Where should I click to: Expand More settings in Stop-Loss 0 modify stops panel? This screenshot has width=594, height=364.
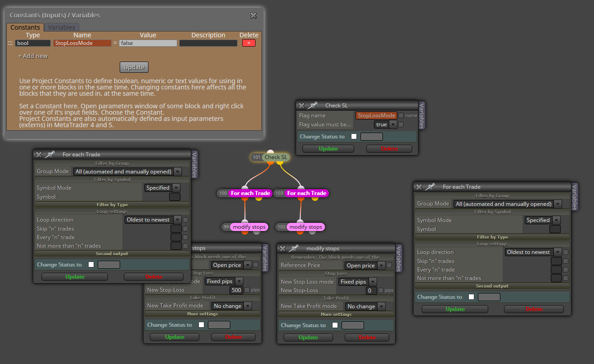tap(336, 314)
